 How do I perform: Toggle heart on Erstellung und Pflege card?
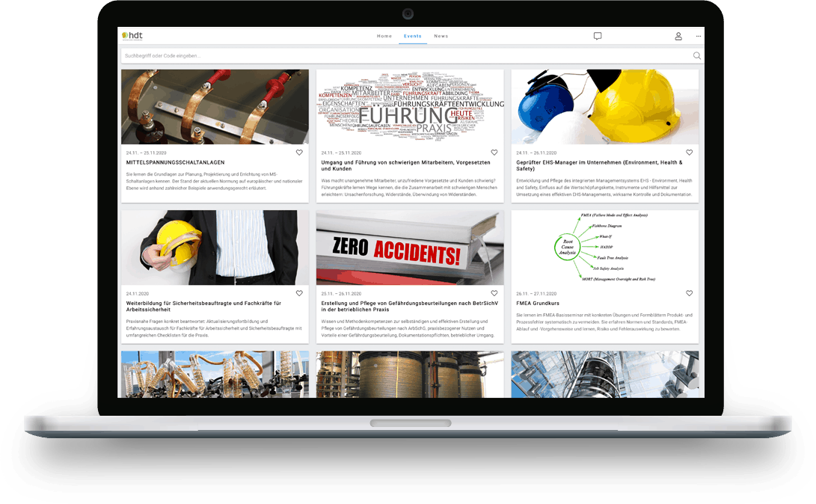pyautogui.click(x=494, y=294)
